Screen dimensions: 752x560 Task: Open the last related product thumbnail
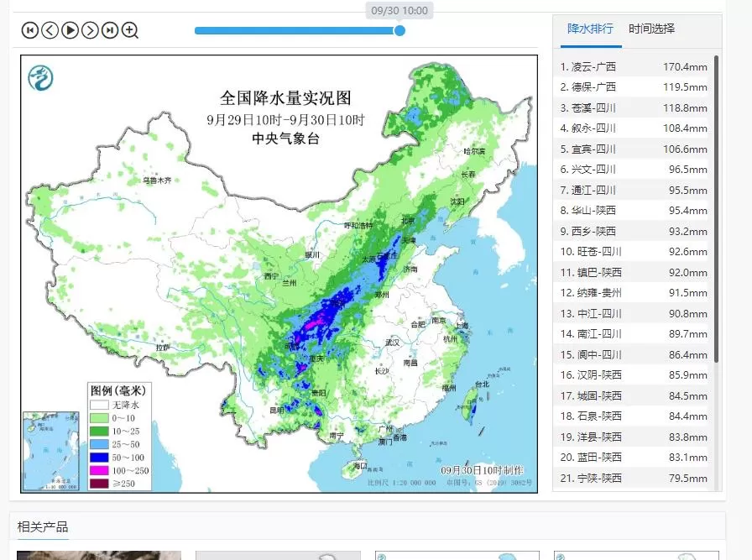point(636,555)
